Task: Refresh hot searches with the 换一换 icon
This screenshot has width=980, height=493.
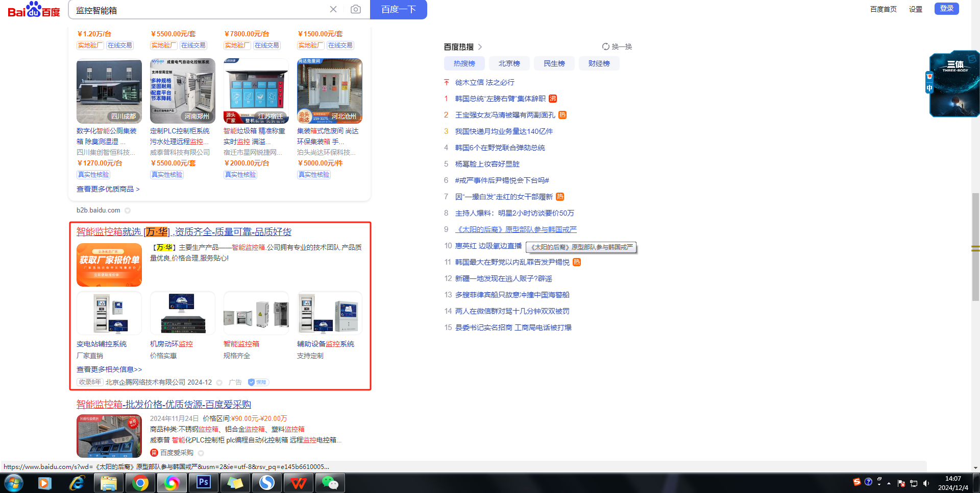Action: coord(606,46)
